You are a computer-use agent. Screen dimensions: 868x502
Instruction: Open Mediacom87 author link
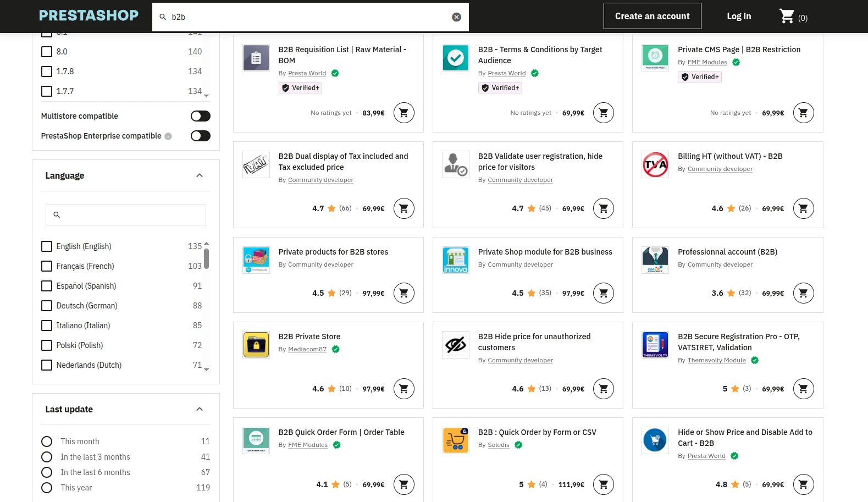[307, 349]
